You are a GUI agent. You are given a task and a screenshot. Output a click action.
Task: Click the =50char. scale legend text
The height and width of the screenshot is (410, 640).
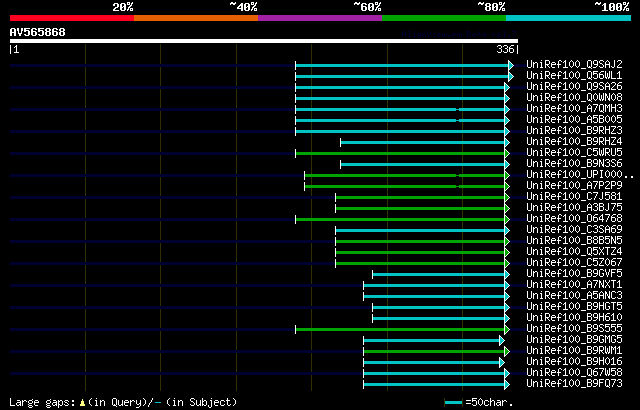click(x=489, y=402)
